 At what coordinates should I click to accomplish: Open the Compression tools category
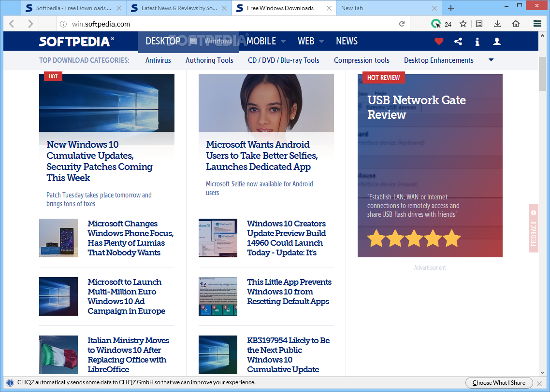point(362,60)
